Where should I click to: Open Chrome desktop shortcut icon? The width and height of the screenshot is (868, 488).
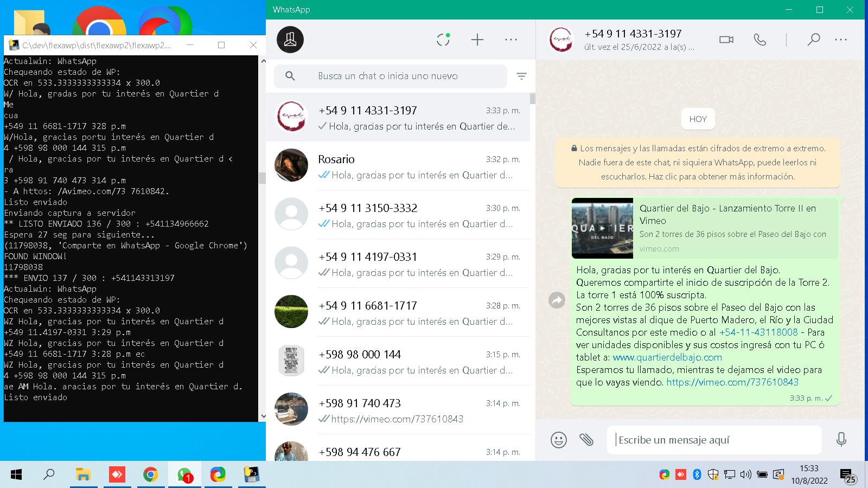tap(99, 22)
